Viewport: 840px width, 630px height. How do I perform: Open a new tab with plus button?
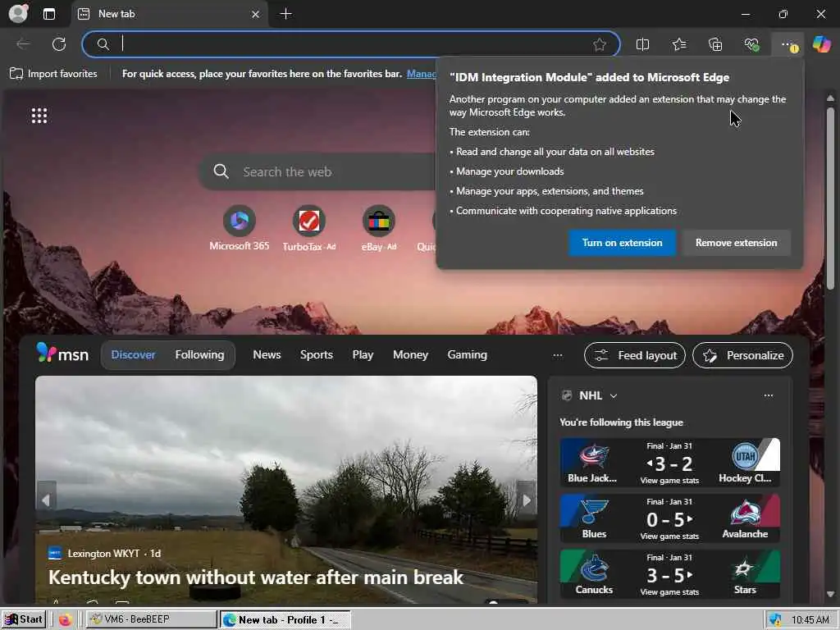[x=286, y=14]
